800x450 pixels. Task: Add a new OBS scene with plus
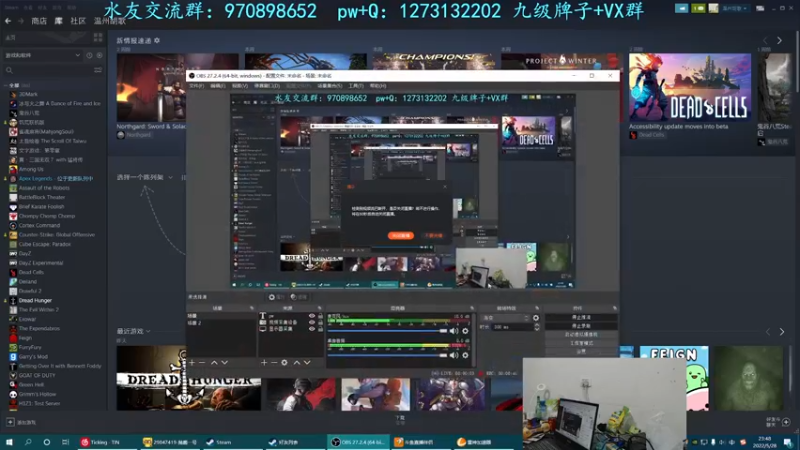[192, 362]
